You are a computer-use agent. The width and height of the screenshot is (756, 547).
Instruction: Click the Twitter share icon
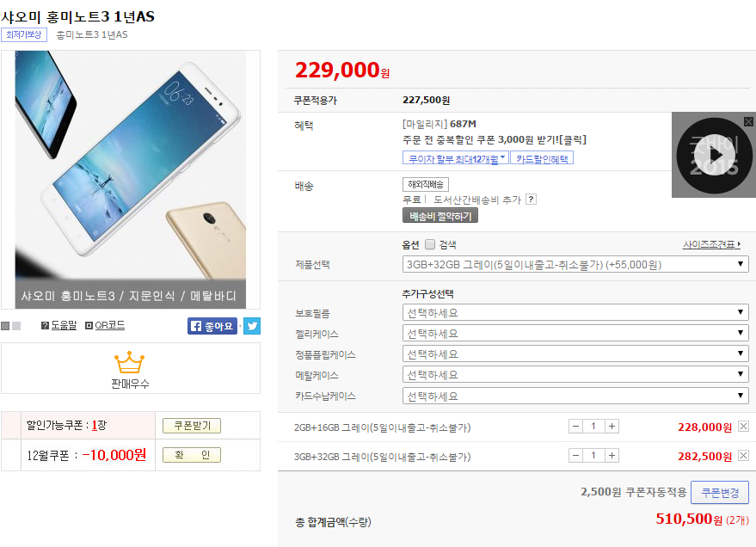coord(252,326)
